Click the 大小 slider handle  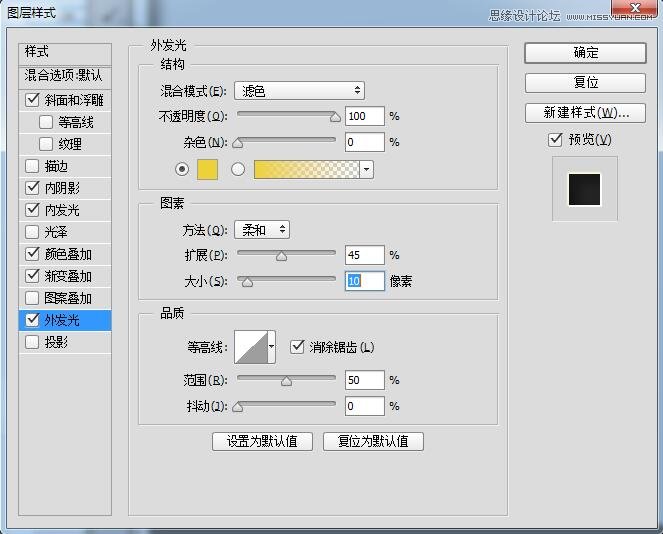(247, 282)
